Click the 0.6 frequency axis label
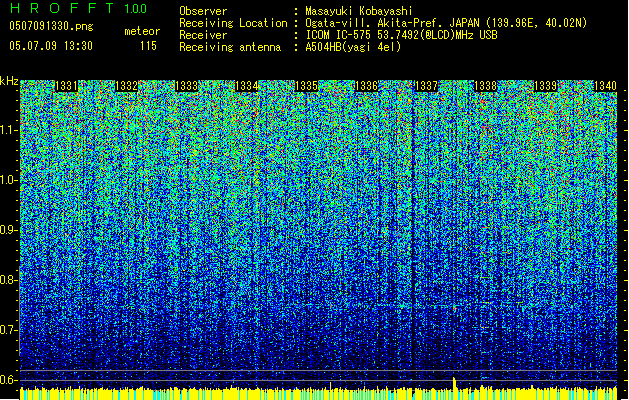The height and width of the screenshot is (400, 629). [x=8, y=380]
